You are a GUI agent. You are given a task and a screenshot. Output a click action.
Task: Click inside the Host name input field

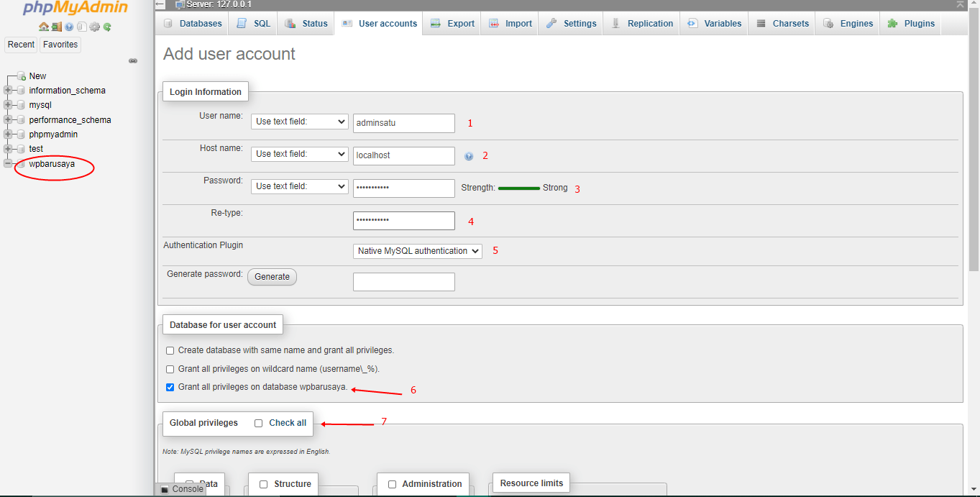click(403, 155)
